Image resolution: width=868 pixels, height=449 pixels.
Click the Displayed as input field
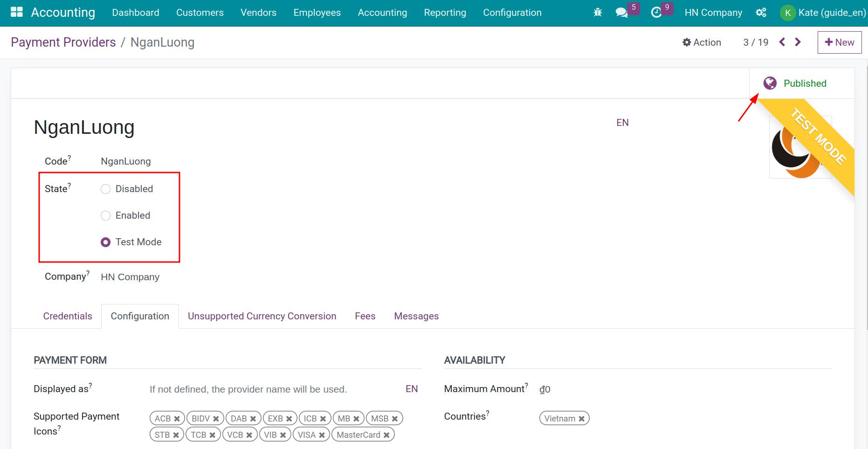(275, 389)
